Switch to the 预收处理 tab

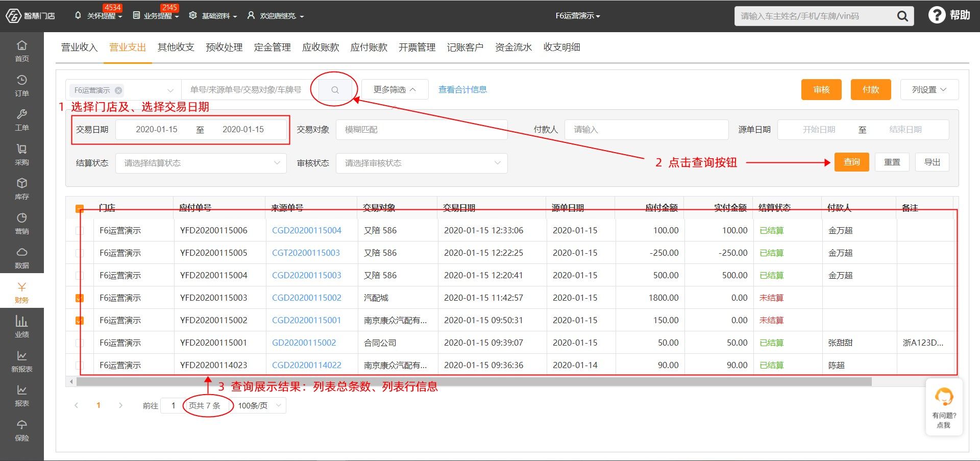point(224,47)
